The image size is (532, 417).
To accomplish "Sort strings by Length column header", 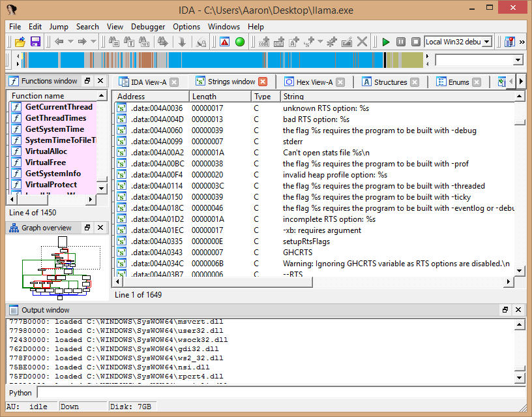I will click(220, 97).
